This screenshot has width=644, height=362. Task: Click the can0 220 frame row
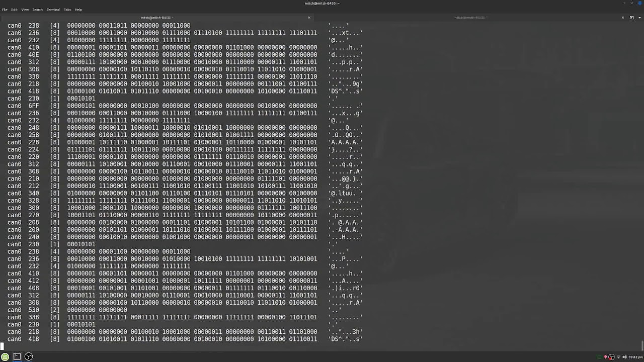click(x=185, y=157)
